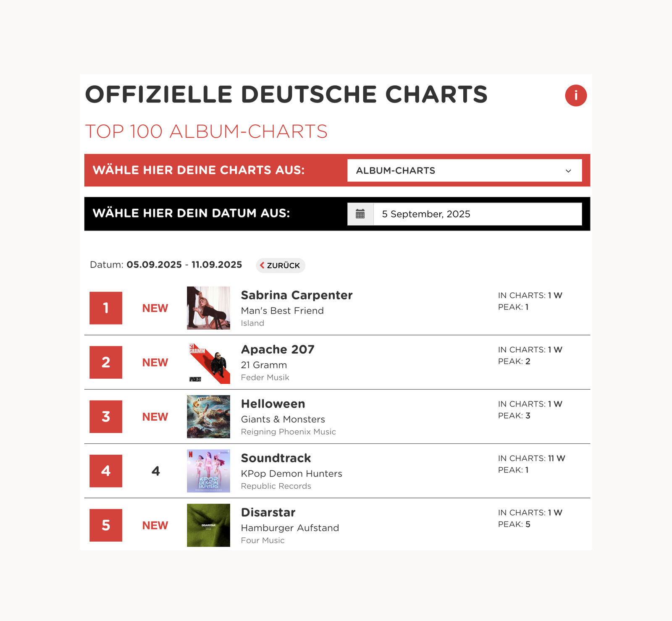
Task: Select the Sabrina Carpenter album cover thumbnail
Action: (x=208, y=308)
